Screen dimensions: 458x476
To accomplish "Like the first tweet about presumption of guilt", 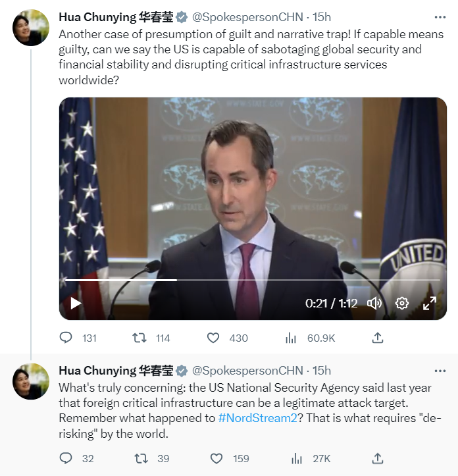I will click(x=213, y=338).
